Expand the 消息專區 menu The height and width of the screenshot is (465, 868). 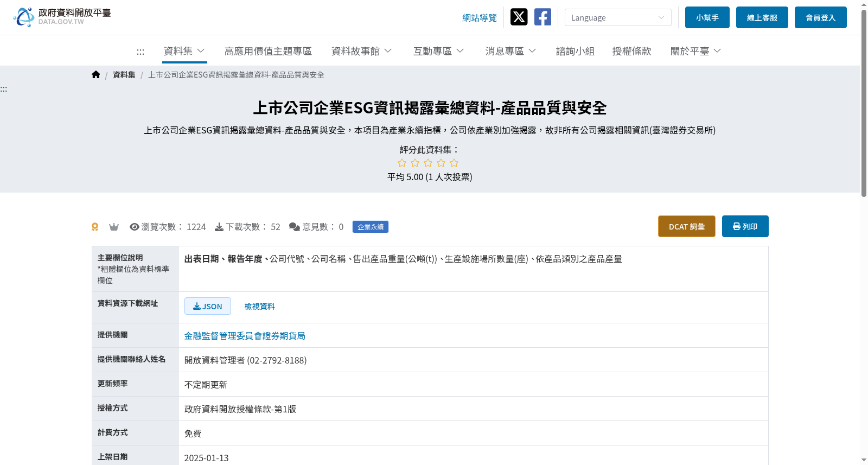click(x=511, y=51)
